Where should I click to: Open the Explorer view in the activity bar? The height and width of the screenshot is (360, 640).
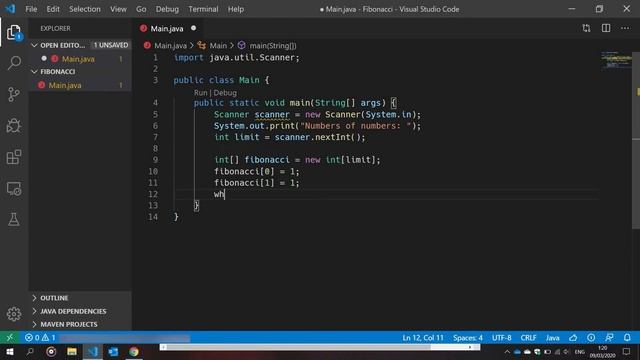pyautogui.click(x=14, y=32)
